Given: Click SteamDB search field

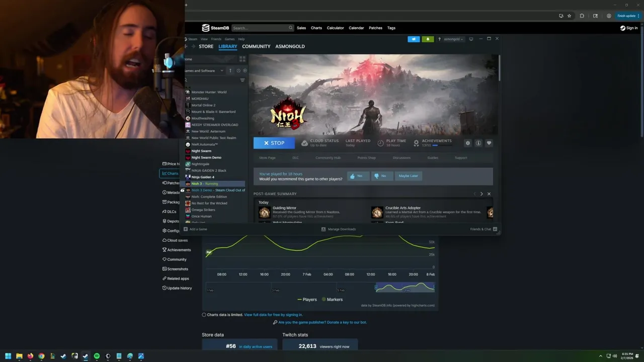Looking at the screenshot, I should pyautogui.click(x=263, y=28).
